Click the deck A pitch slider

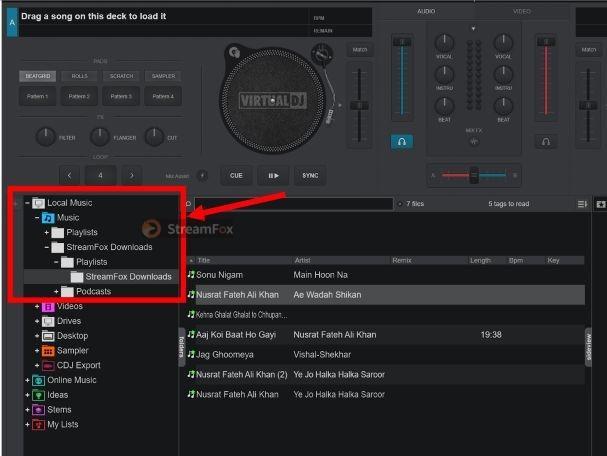point(359,105)
